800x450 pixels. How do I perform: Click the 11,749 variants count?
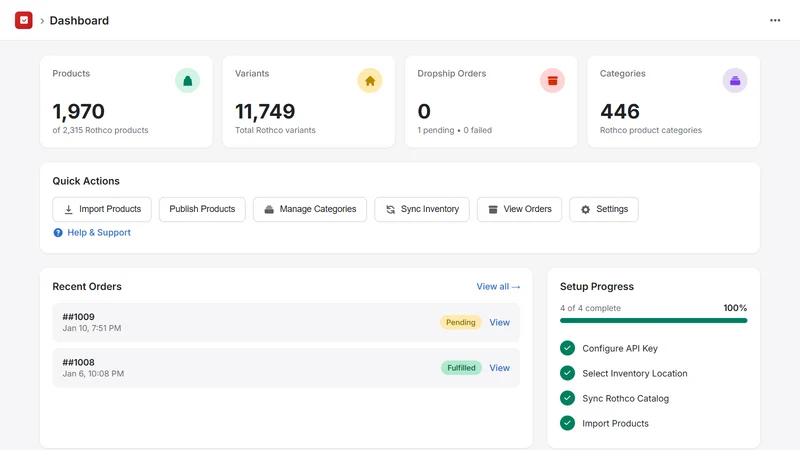(265, 111)
